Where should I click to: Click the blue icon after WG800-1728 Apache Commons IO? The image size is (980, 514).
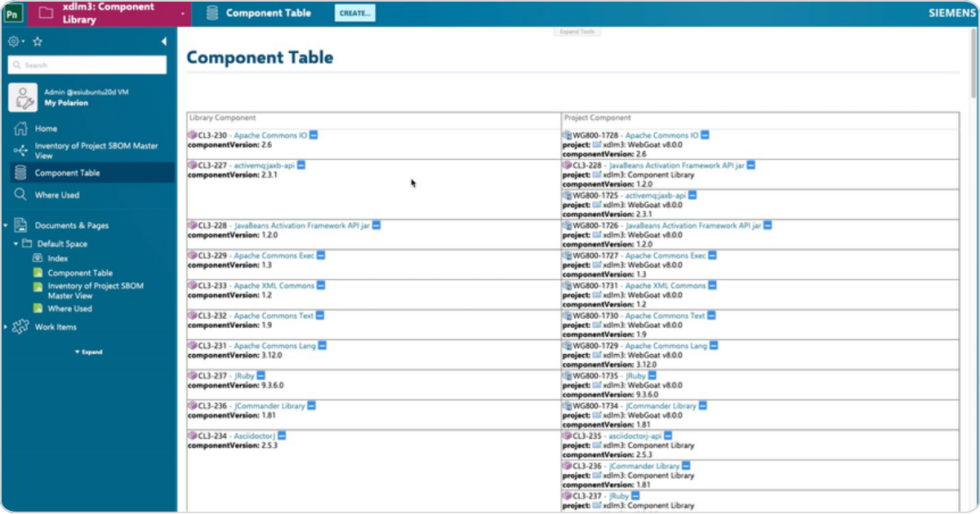click(x=705, y=135)
